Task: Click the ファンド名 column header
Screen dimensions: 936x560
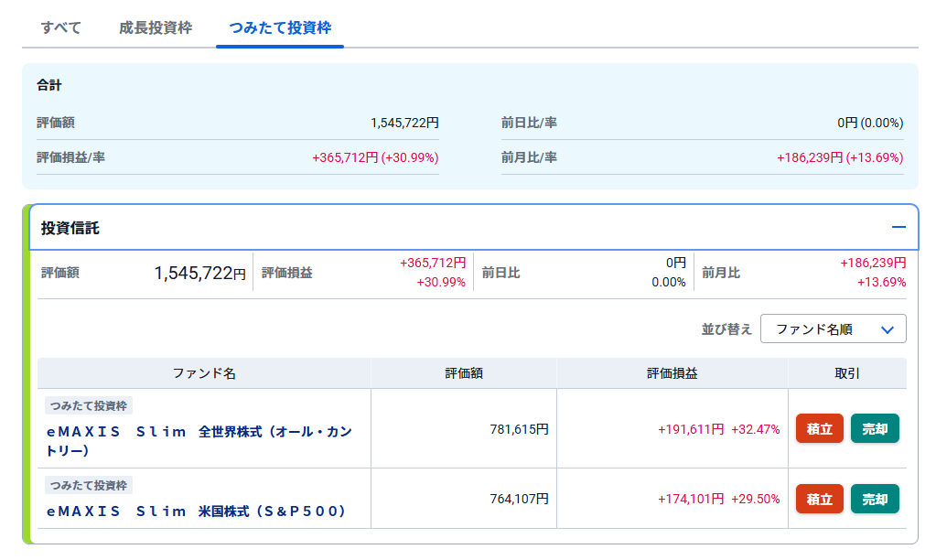Action: (204, 373)
